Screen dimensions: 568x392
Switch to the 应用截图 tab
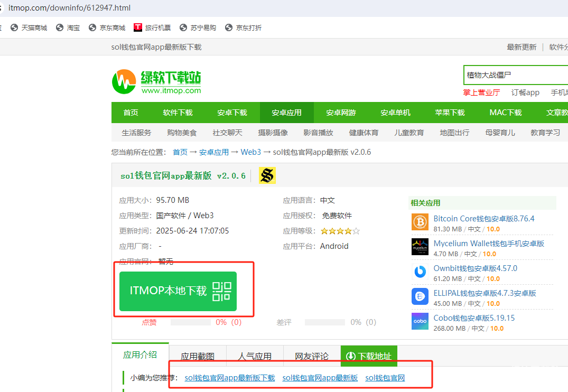coord(198,356)
